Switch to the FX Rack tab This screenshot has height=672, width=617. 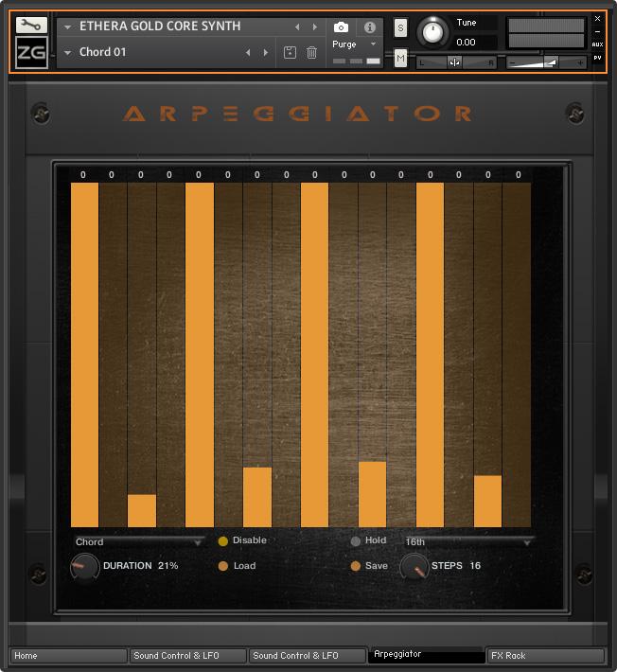(545, 655)
